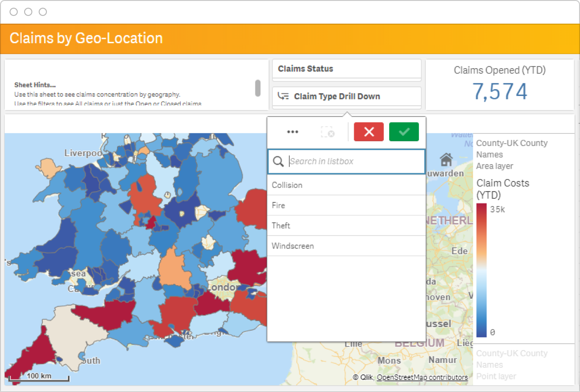Click the drill-down icon beside Claim Type

click(283, 96)
